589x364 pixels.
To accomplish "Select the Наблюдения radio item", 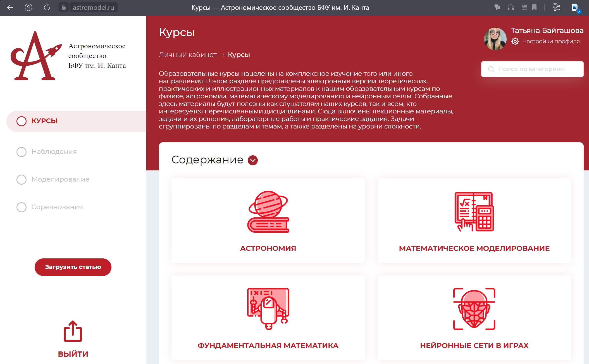I will click(22, 152).
